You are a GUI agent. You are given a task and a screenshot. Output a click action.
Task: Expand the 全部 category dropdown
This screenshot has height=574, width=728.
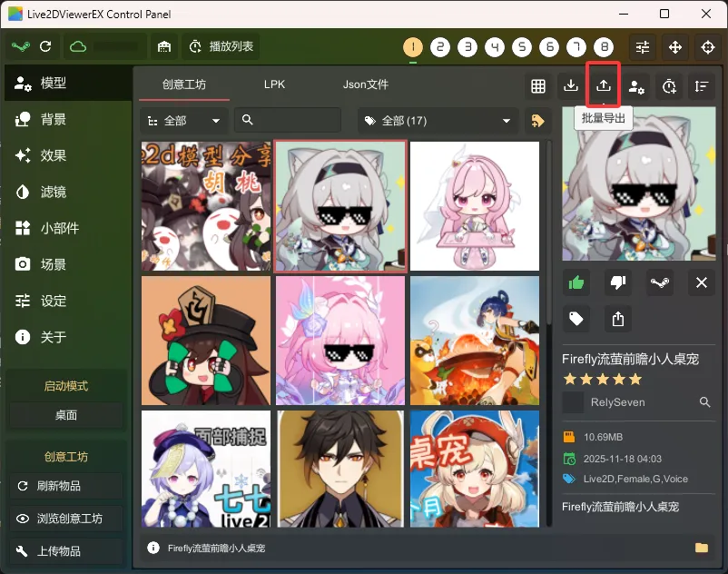point(184,121)
